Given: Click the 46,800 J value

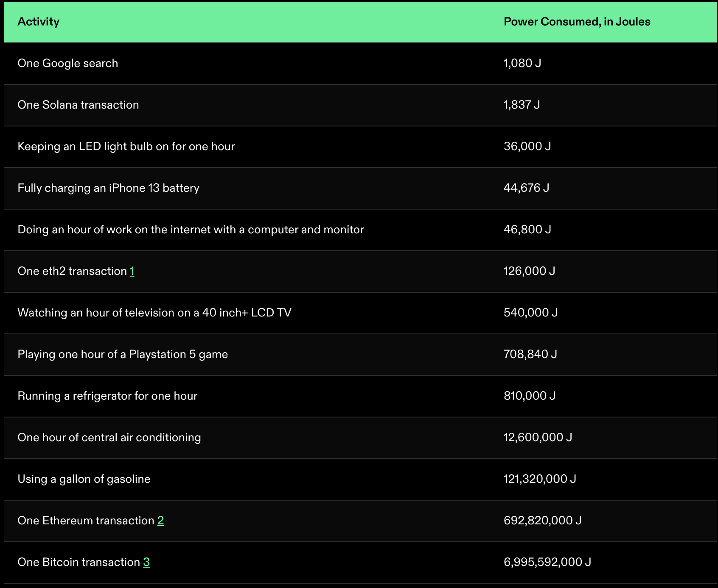Looking at the screenshot, I should (x=527, y=230).
